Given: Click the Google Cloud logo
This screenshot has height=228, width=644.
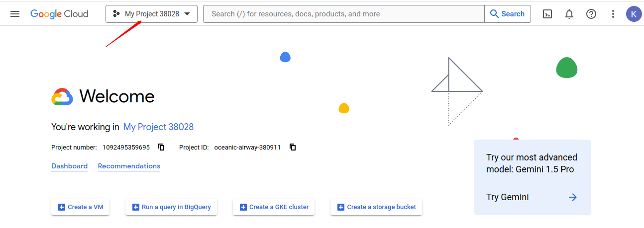Looking at the screenshot, I should click(x=59, y=14).
